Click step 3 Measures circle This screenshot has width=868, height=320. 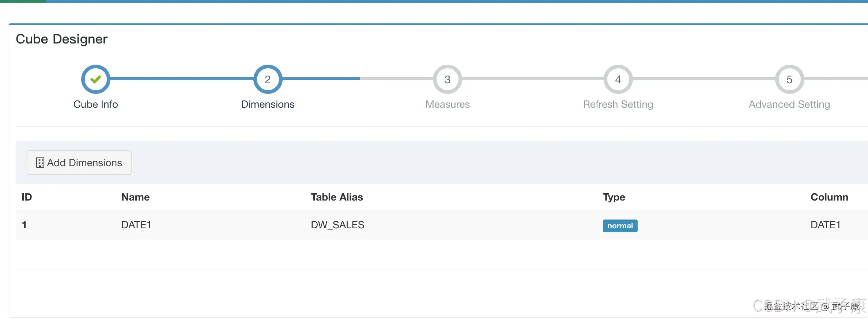(447, 79)
